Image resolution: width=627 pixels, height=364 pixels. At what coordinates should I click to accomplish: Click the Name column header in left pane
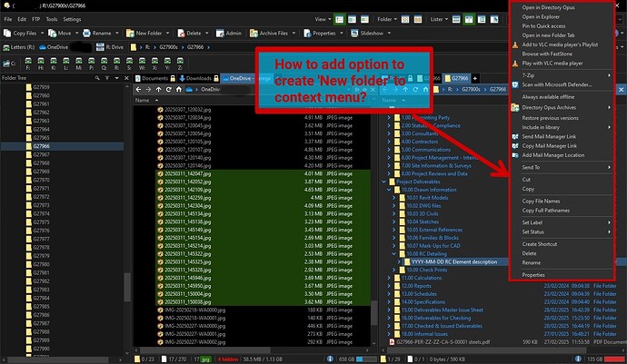[142, 100]
